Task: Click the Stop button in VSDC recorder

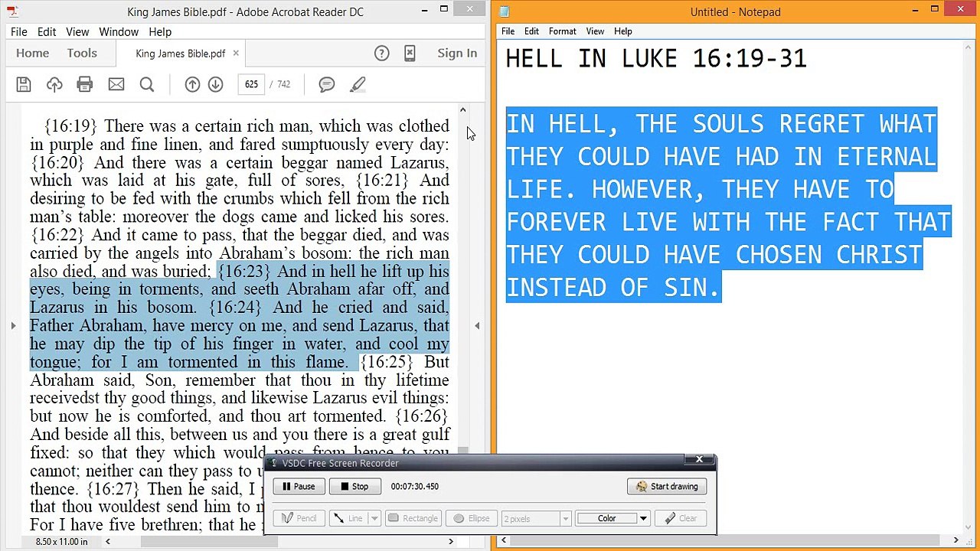Action: click(x=354, y=486)
